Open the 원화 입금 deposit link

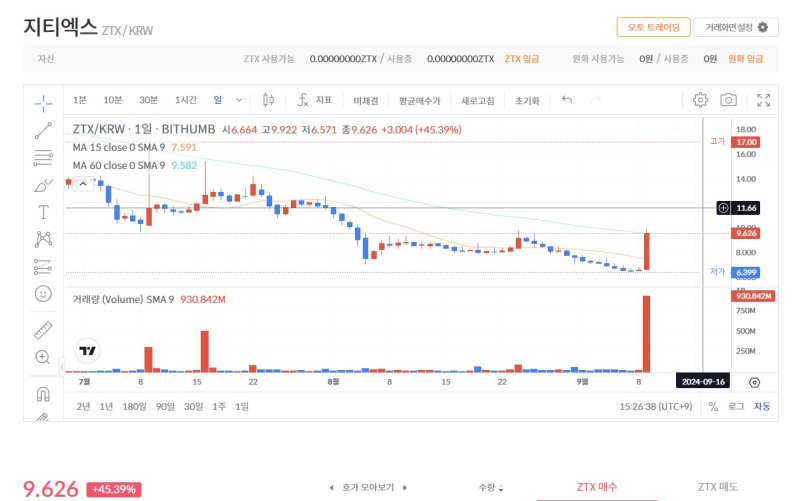pyautogui.click(x=745, y=59)
